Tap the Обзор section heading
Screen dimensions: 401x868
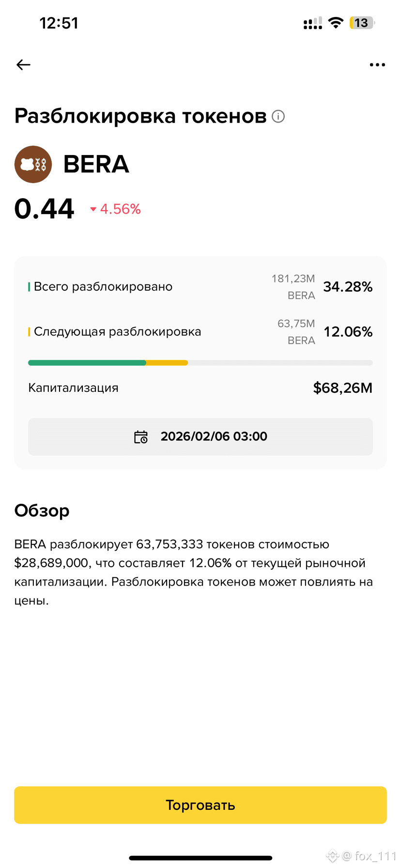coord(42,511)
